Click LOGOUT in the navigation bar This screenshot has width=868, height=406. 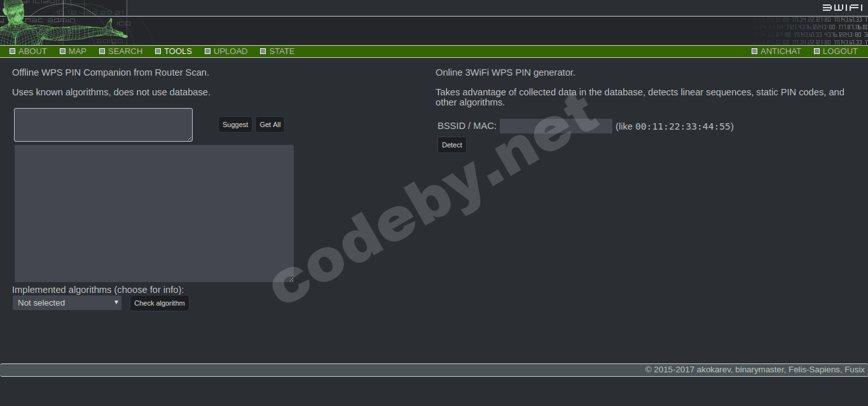836,51
